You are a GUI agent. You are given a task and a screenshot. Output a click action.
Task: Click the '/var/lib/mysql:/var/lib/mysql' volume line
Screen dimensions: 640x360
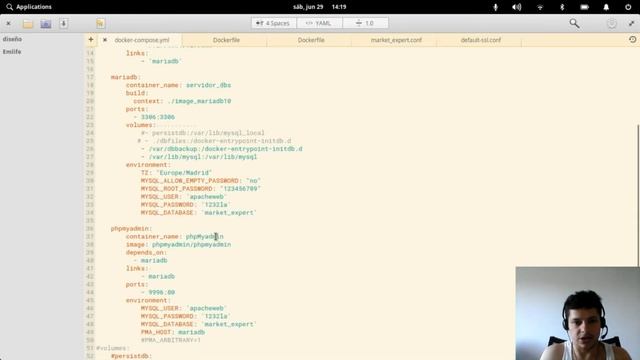click(199, 157)
